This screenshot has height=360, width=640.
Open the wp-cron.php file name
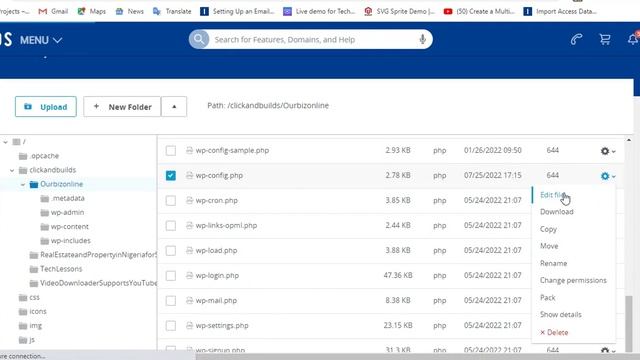pos(216,200)
